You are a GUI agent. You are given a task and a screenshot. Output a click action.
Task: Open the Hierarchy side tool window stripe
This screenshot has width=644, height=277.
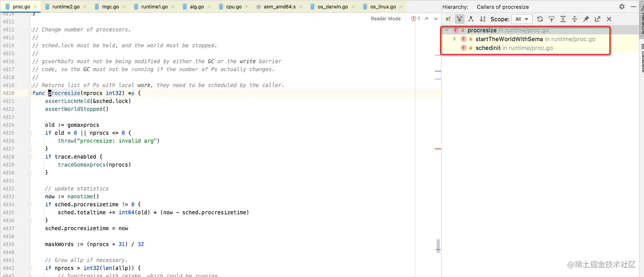641,19
